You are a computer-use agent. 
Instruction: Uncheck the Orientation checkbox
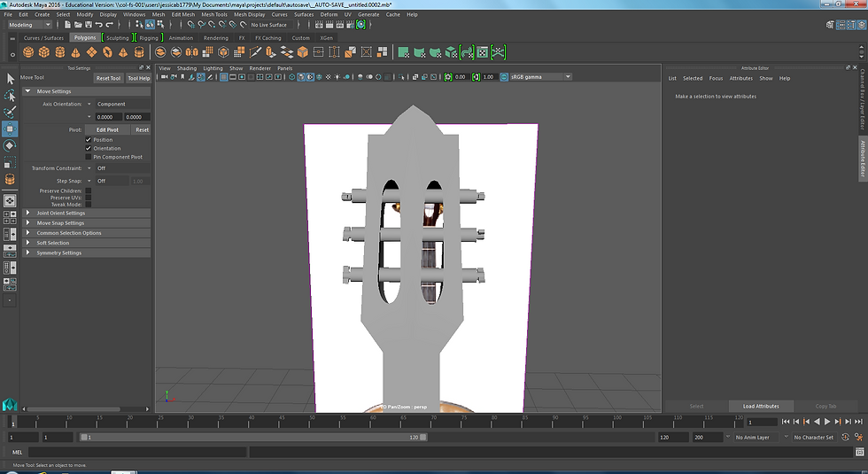[88, 149]
